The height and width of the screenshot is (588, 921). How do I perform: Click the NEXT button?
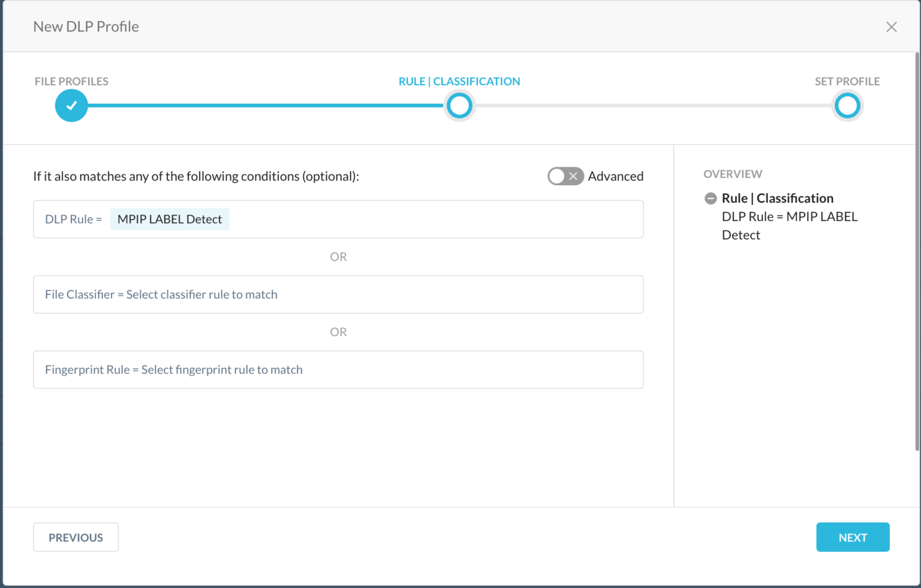[x=852, y=537]
